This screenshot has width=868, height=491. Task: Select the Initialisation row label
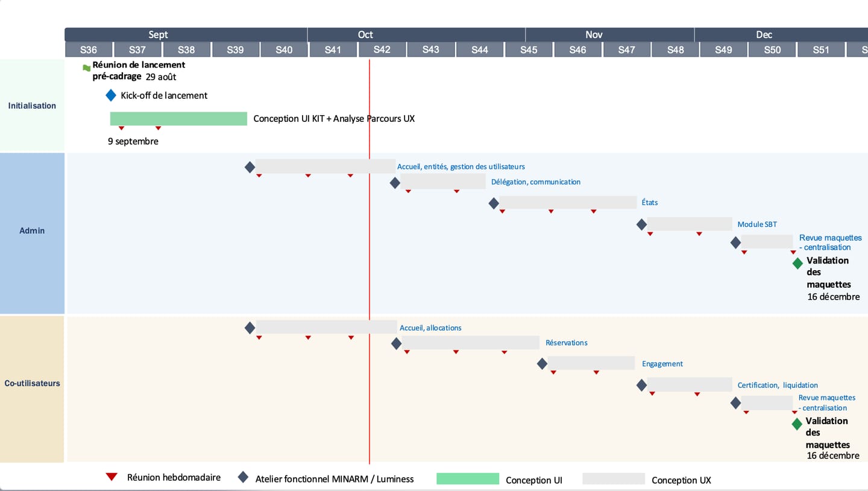(x=32, y=106)
